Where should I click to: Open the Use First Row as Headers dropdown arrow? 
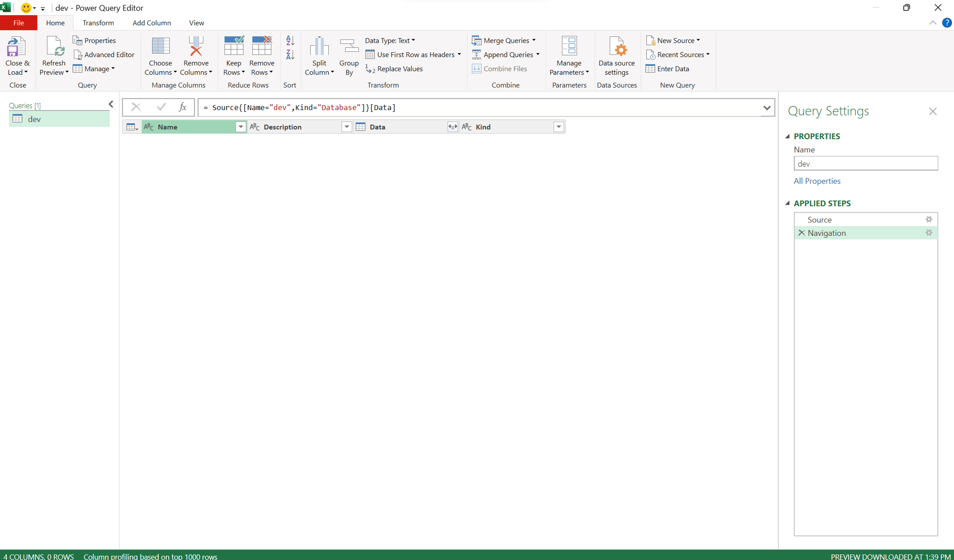(x=459, y=54)
